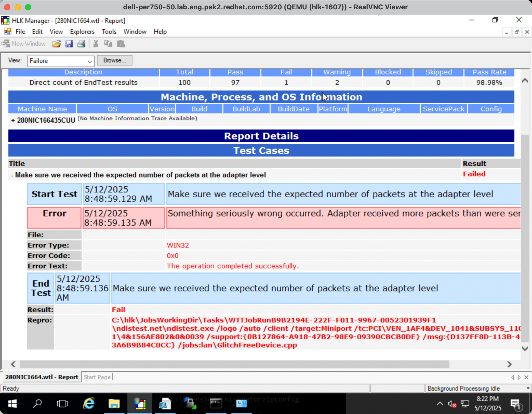Click the Open folder toolbar icon
The height and width of the screenshot is (414, 532).
56,44
